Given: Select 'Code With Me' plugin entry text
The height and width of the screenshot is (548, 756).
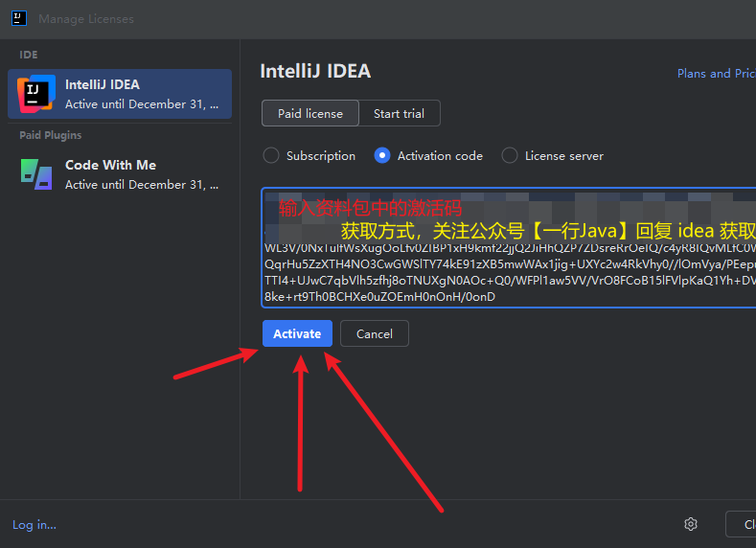Looking at the screenshot, I should coord(110,165).
